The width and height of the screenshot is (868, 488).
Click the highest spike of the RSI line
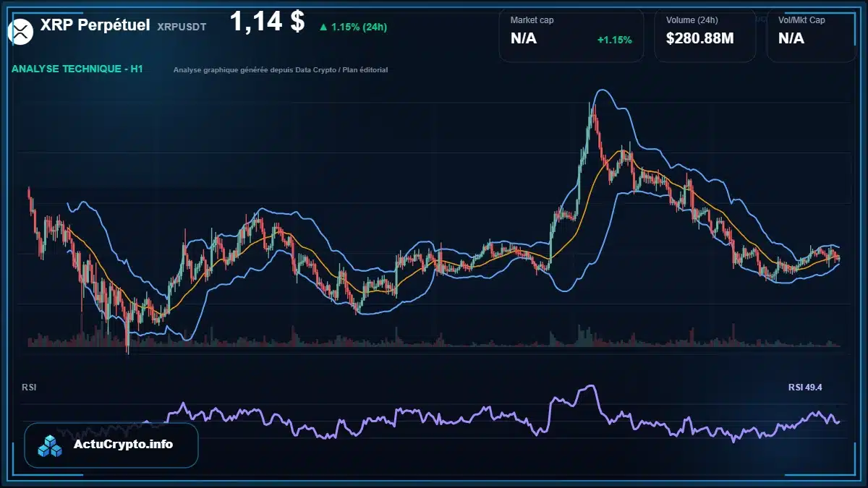(591, 387)
